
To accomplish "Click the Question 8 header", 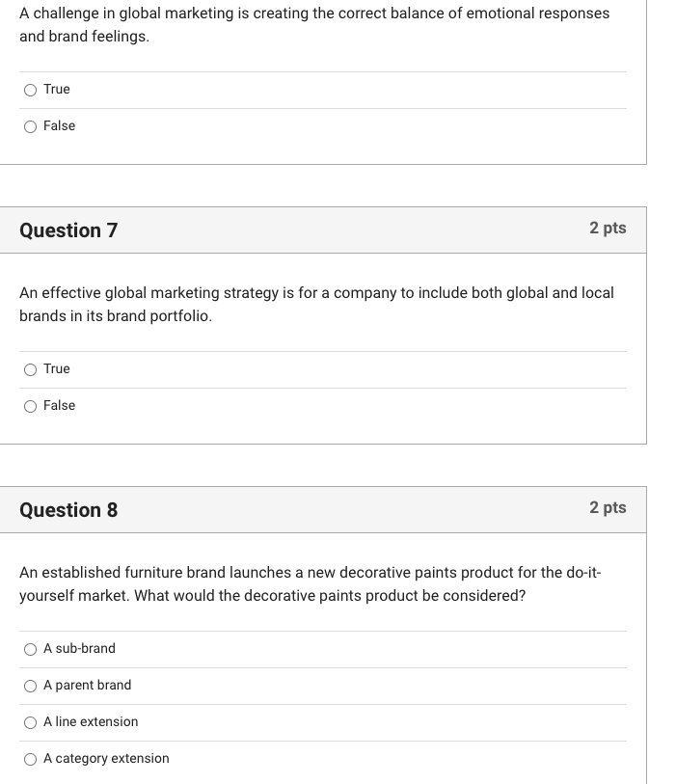I will pos(68,510).
